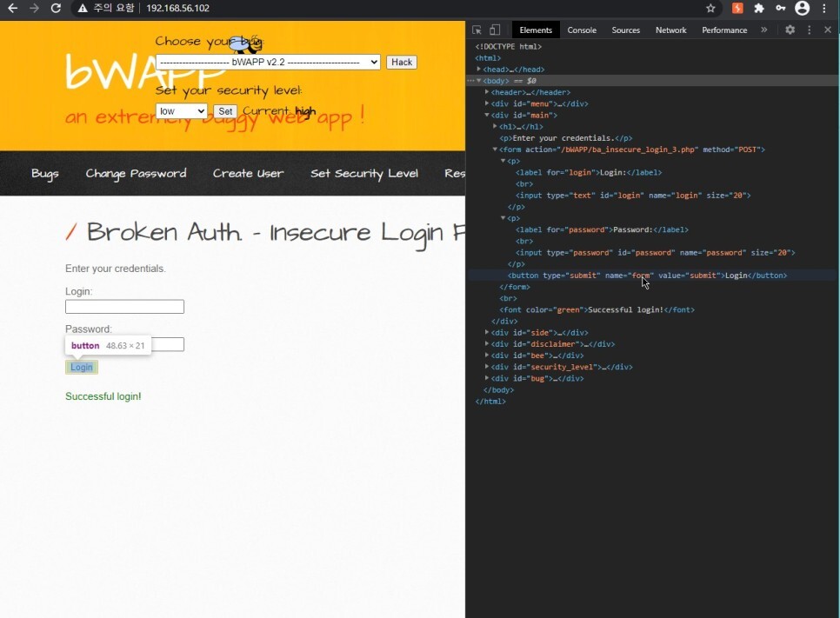Image resolution: width=840 pixels, height=618 pixels.
Task: Collapse the form element node
Action: [x=495, y=150]
